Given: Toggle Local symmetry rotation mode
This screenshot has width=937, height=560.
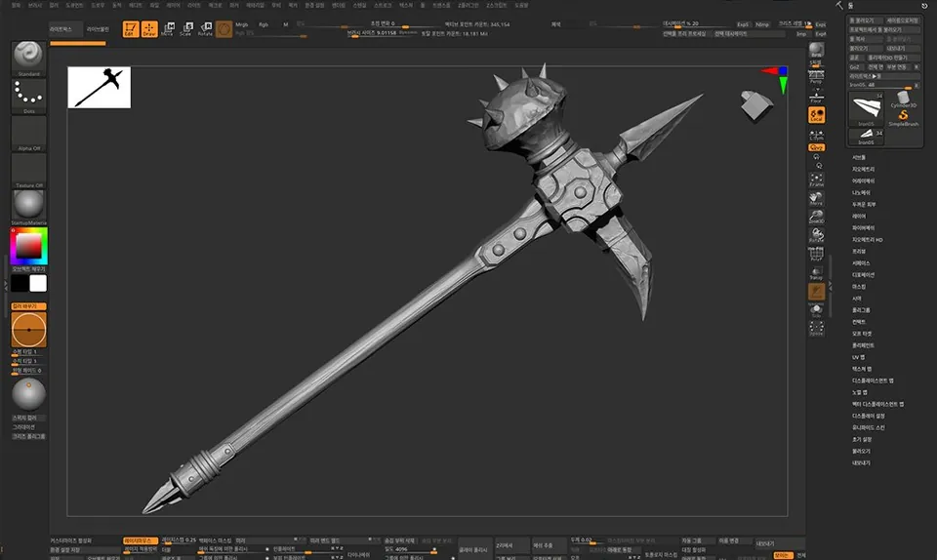Looking at the screenshot, I should (x=816, y=115).
